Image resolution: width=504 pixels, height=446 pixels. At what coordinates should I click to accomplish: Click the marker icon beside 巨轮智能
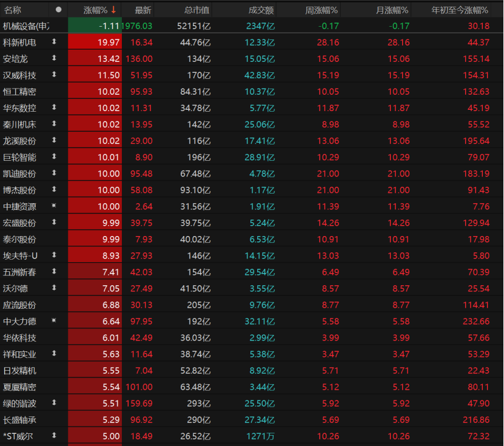[54, 157]
